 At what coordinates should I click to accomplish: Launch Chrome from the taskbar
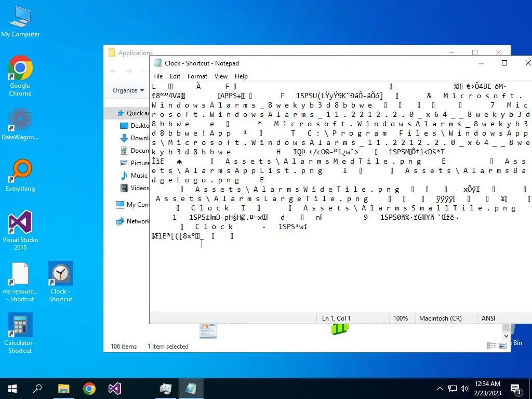(89, 389)
